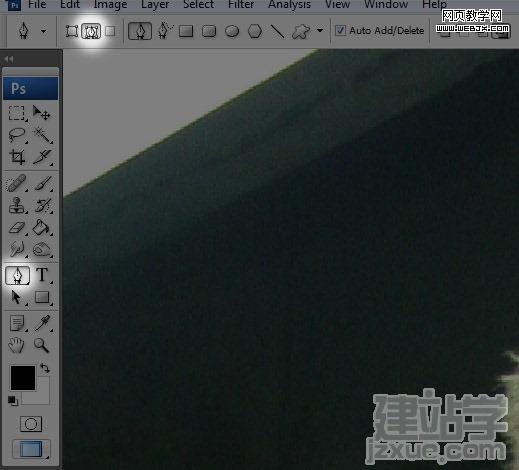Select the Brush tool
Image resolution: width=519 pixels, height=470 pixels.
(42, 183)
